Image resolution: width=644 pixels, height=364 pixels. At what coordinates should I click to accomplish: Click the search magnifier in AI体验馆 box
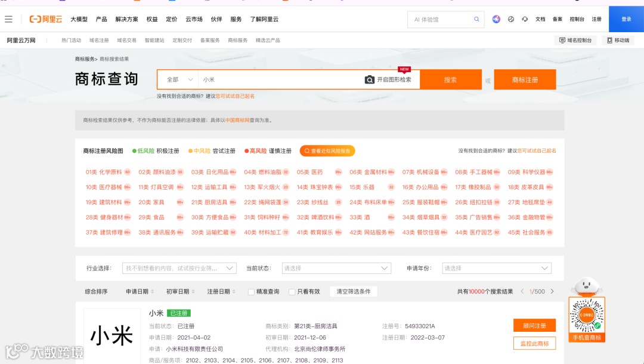[x=476, y=19]
